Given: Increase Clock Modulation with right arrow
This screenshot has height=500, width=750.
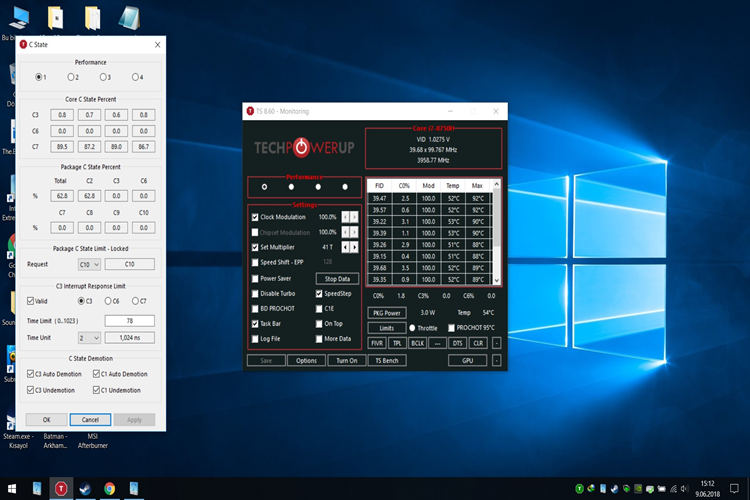Looking at the screenshot, I should (354, 217).
